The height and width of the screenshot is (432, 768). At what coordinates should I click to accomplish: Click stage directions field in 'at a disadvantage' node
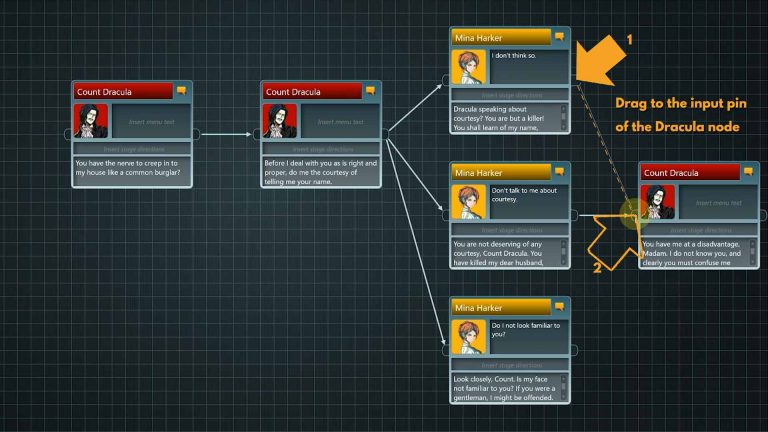699,230
